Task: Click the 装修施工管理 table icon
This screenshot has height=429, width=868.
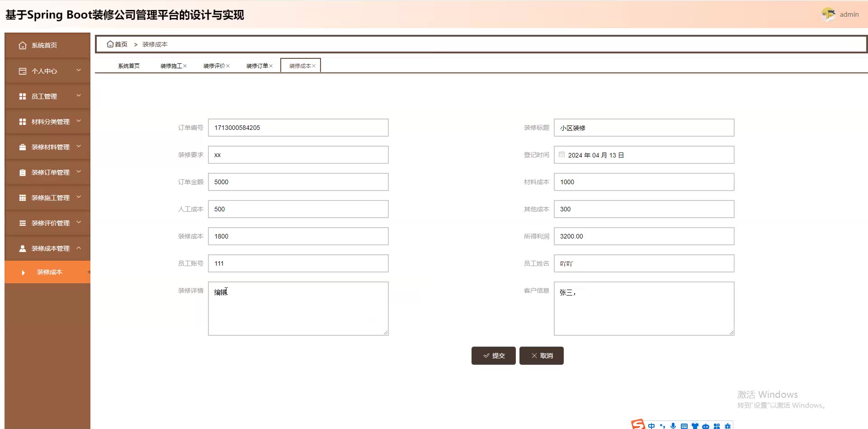Action: click(x=23, y=198)
